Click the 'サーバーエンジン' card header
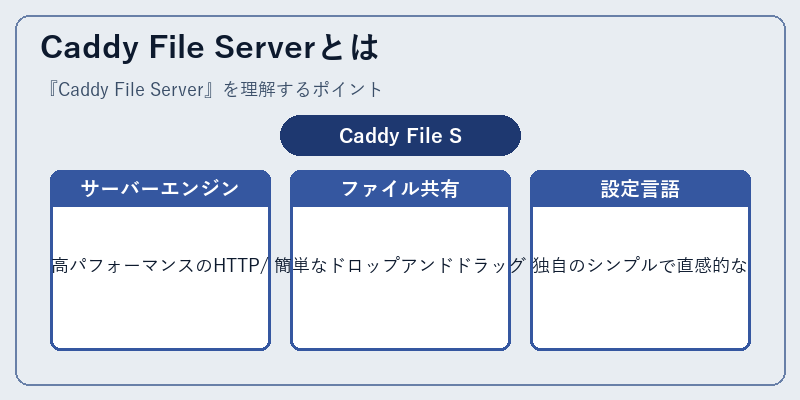The image size is (800, 400). [160, 189]
